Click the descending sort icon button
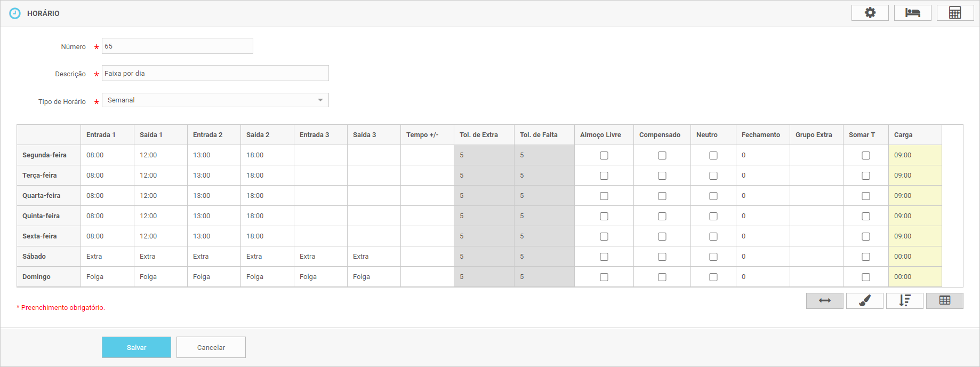Viewport: 980px width, 367px height. [x=904, y=301]
